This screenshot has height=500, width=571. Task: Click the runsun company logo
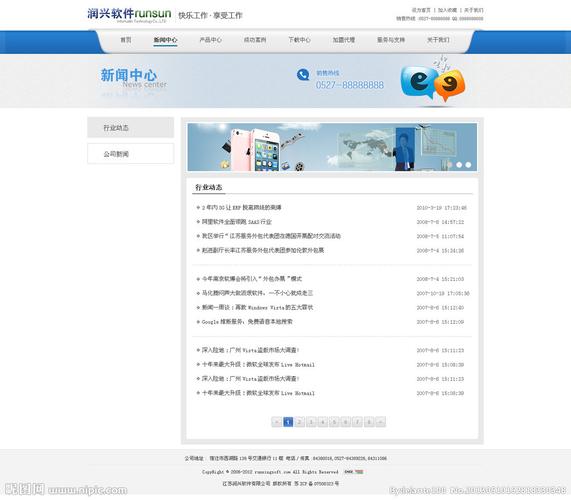(129, 15)
